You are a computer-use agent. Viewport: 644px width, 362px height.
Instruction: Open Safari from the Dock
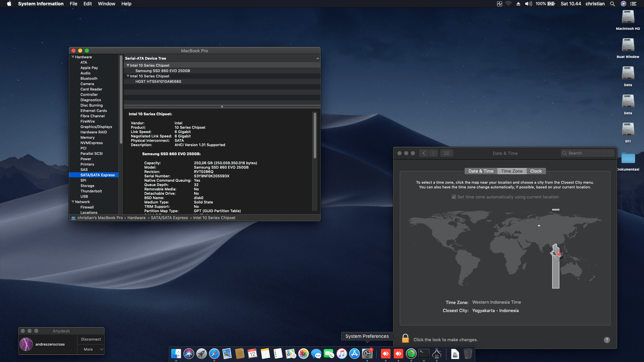point(214,354)
